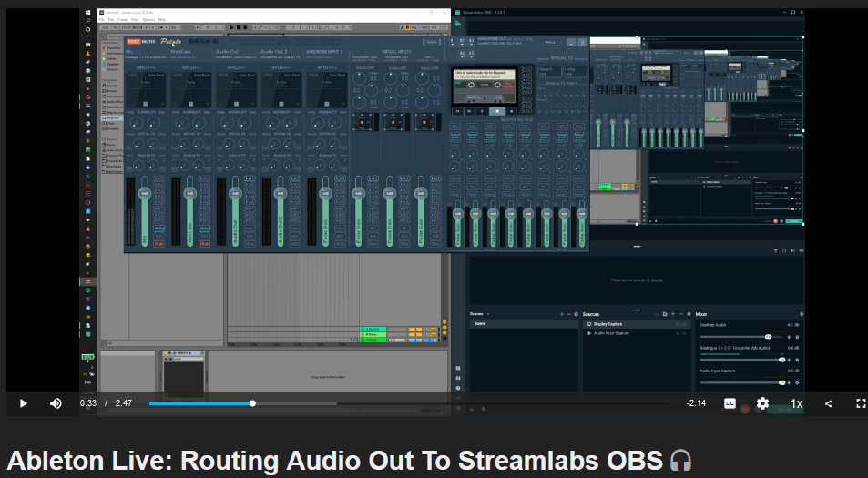
Task: Toggle Delay in Voicemeeter Special FX
Action: pos(575,71)
